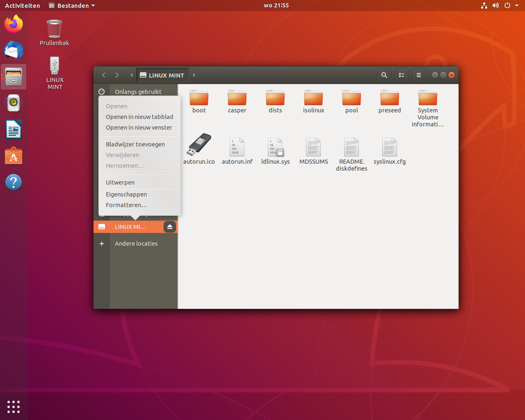Choose Openen in nieuw venster
The image size is (525, 420).
tap(139, 128)
